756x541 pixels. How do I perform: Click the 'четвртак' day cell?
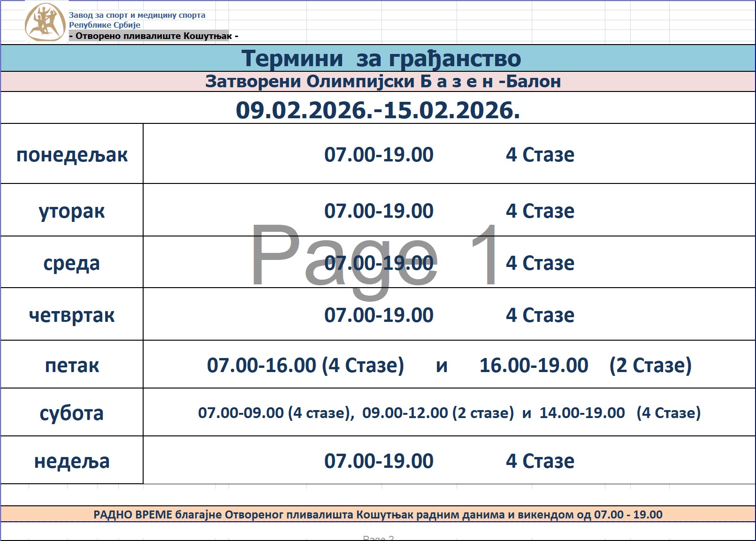coord(72,315)
